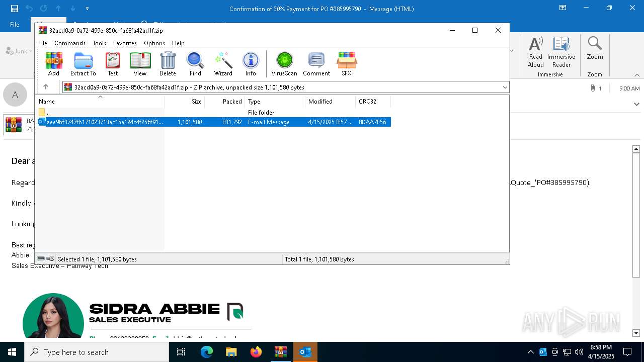Sort by CRC32 column header
644x362 pixels.
373,101
